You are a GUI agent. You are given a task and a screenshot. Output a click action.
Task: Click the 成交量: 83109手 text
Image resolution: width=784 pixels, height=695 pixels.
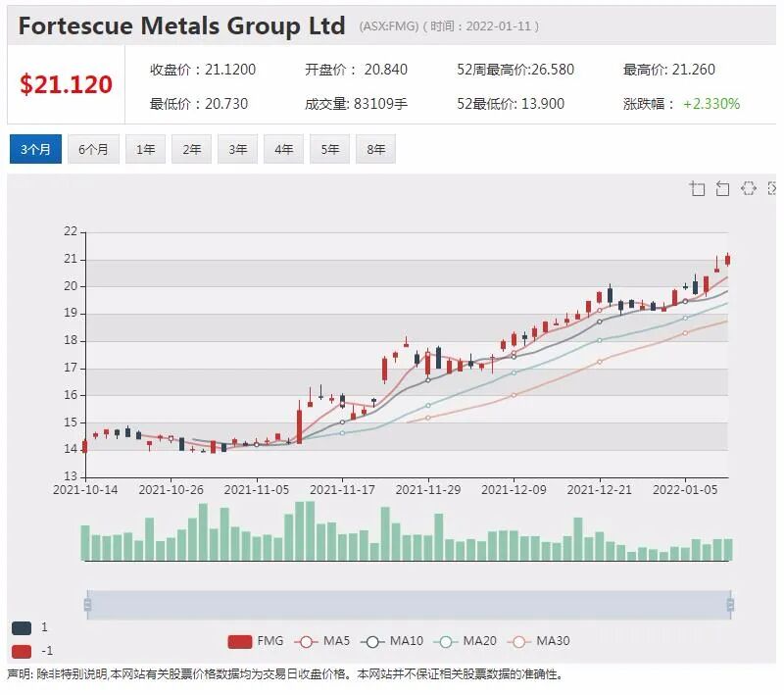[356, 104]
